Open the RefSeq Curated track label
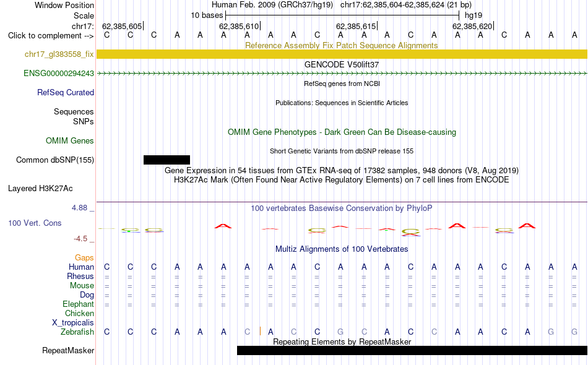This screenshot has height=365, width=588. (66, 93)
